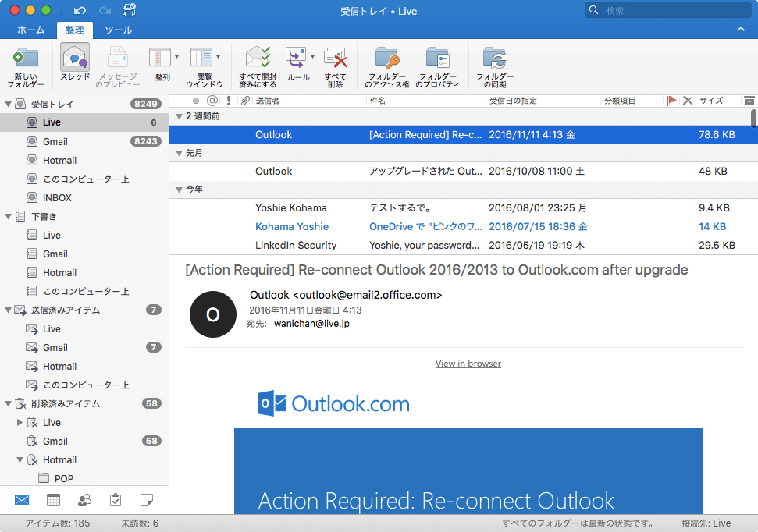This screenshot has width=758, height=532.
Task: Switch to the ツール tab
Action: click(x=119, y=30)
